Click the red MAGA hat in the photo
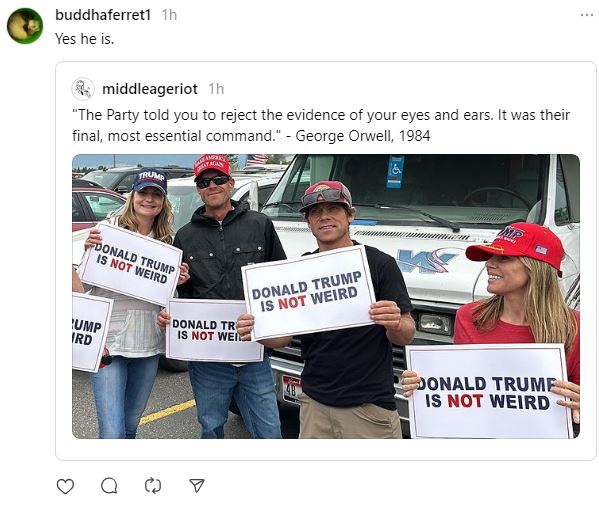Image resolution: width=599 pixels, height=505 pixels. 212,166
